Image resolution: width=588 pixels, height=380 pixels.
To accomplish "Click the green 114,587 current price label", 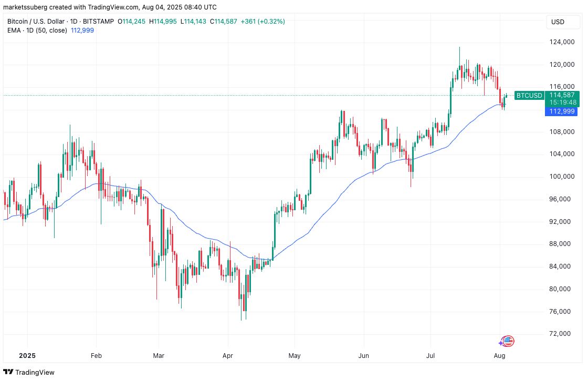I will 563,95.
